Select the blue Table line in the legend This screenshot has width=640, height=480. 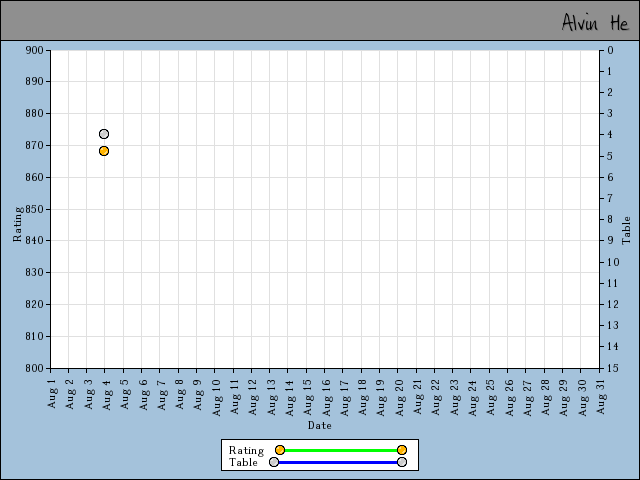click(337, 462)
